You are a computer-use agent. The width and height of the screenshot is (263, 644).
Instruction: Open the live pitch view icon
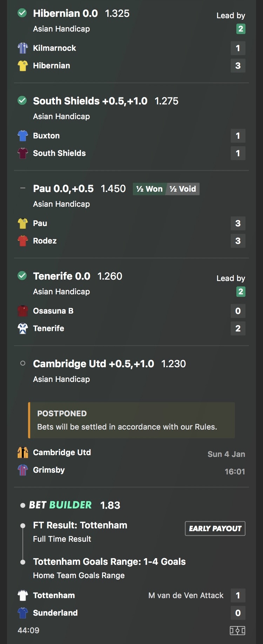237,631
